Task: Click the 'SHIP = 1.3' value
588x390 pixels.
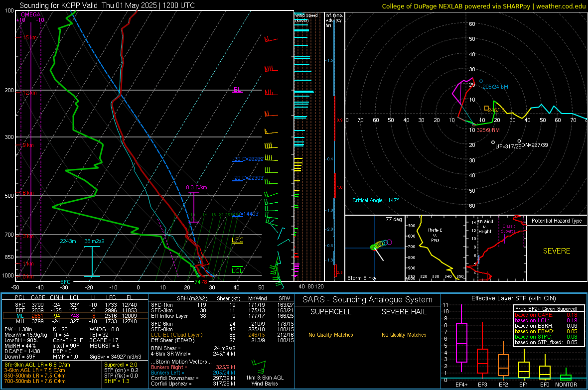Action: point(117,382)
